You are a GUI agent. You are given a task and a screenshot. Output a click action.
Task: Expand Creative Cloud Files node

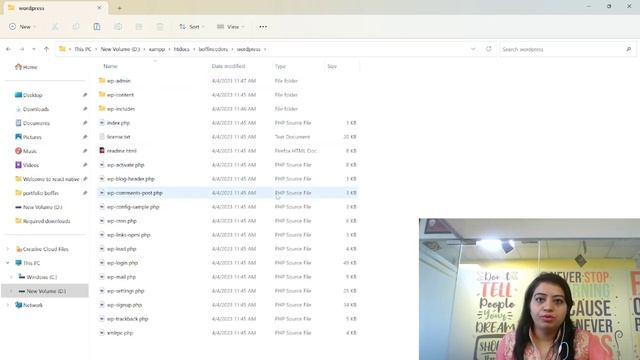pos(7,249)
